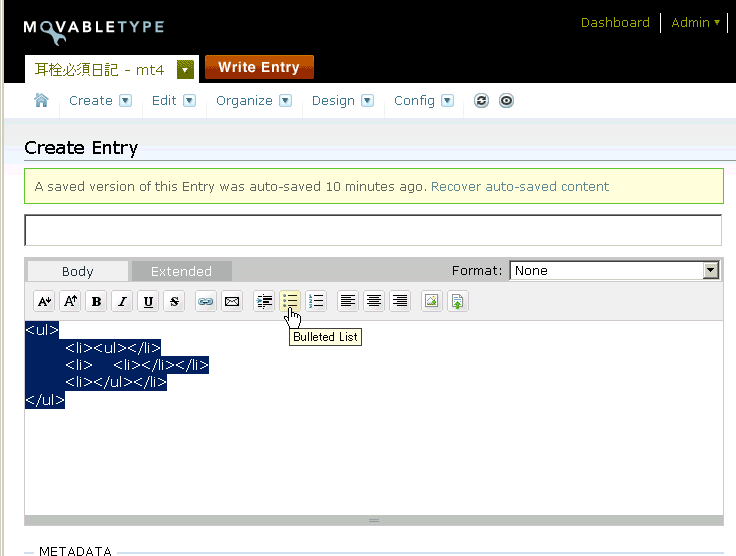Click the Bulleted List icon
Viewport: 736px width, 556px height.
[x=290, y=301]
